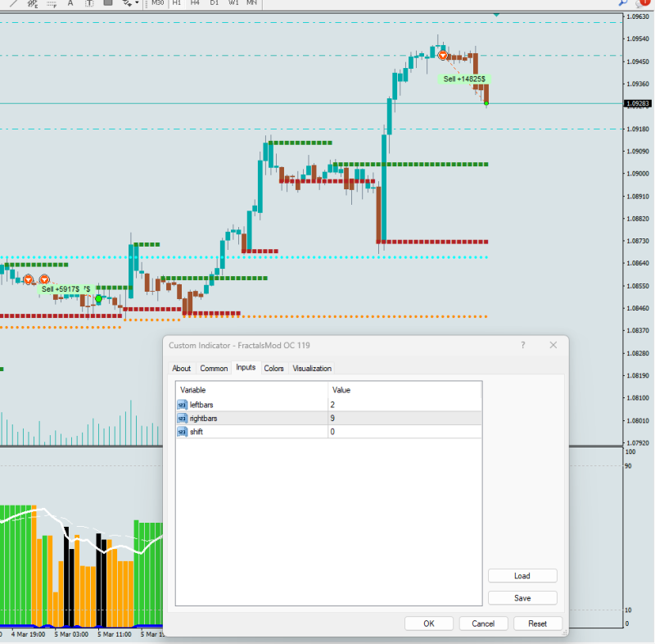Image resolution: width=655 pixels, height=644 pixels.
Task: Click the orange sell arrow near 1.09450
Action: [x=443, y=55]
